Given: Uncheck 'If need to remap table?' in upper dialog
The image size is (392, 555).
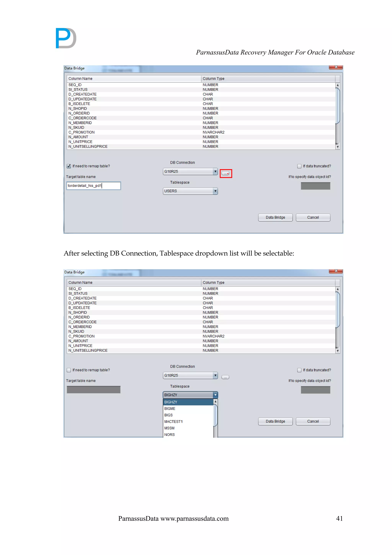Looking at the screenshot, I should click(69, 166).
